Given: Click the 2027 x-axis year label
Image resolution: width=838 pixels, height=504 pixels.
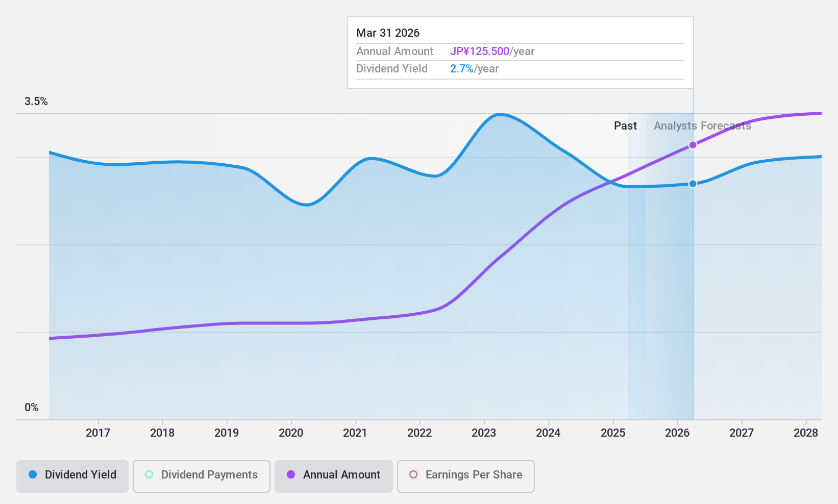Looking at the screenshot, I should pyautogui.click(x=742, y=433).
